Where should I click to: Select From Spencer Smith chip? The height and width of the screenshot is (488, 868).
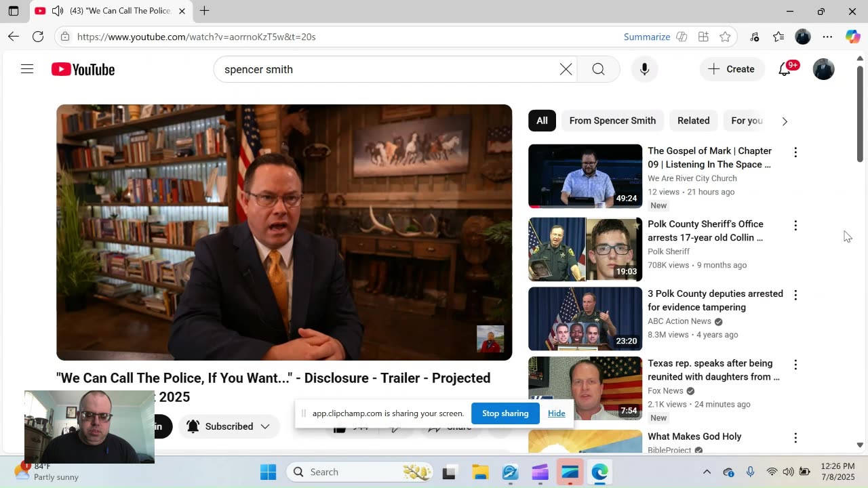click(612, 121)
